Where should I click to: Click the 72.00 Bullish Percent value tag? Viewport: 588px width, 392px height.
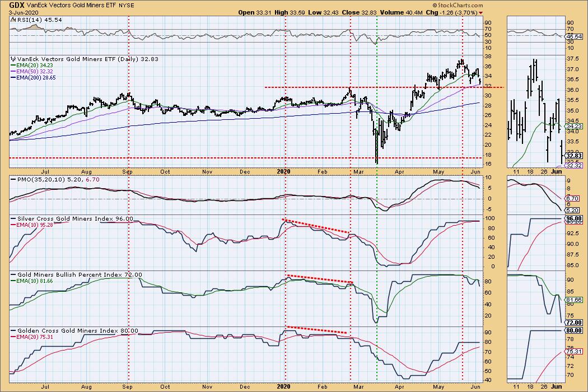tap(574, 323)
